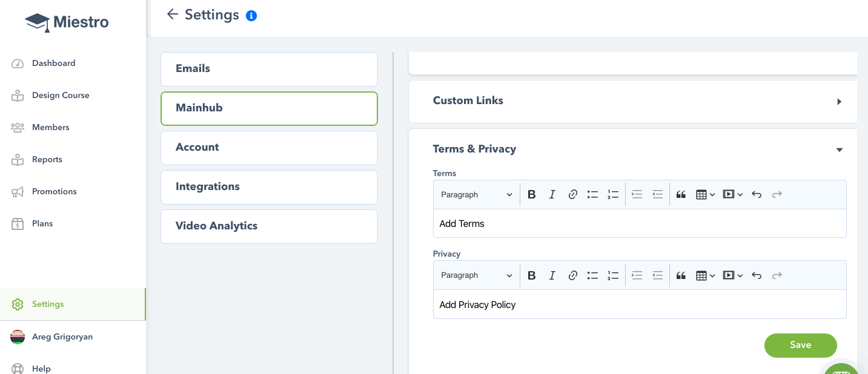Image resolution: width=868 pixels, height=374 pixels.
Task: Click the green Save button
Action: click(800, 345)
